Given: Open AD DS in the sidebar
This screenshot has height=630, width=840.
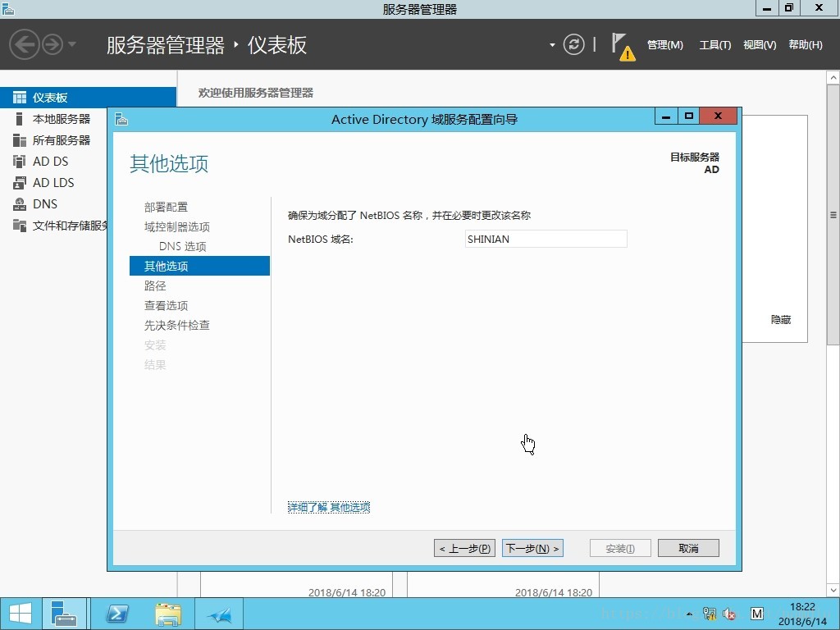Looking at the screenshot, I should coord(50,162).
